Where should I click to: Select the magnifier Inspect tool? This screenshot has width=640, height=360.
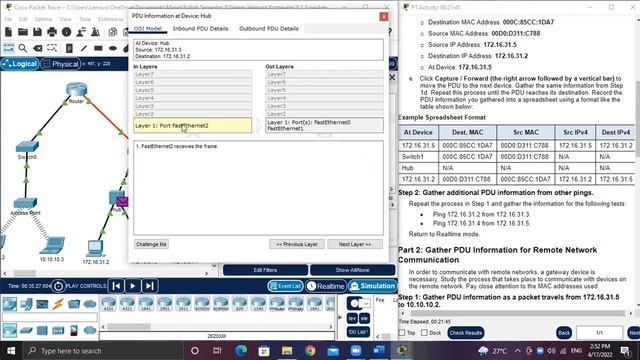pyautogui.click(x=23, y=48)
